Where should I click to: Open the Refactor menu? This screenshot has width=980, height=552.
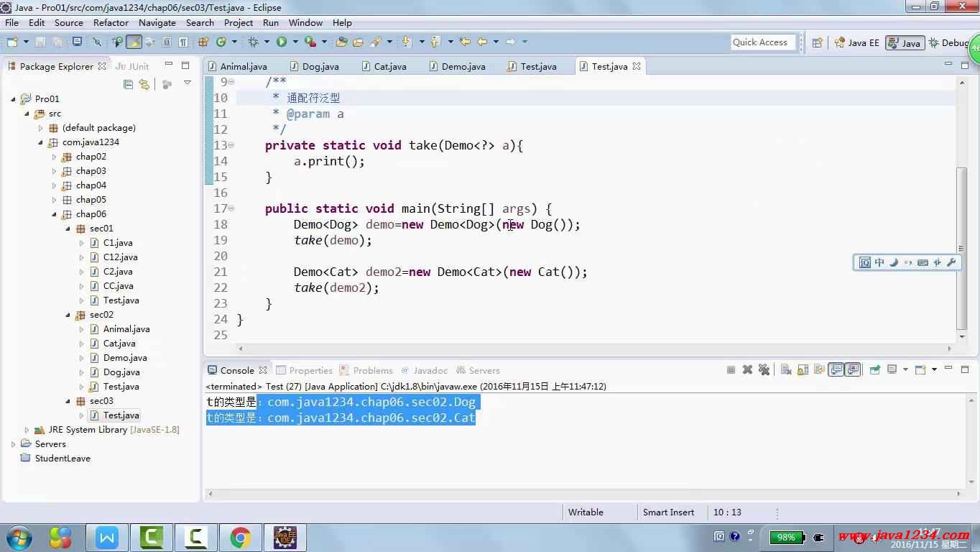(111, 22)
